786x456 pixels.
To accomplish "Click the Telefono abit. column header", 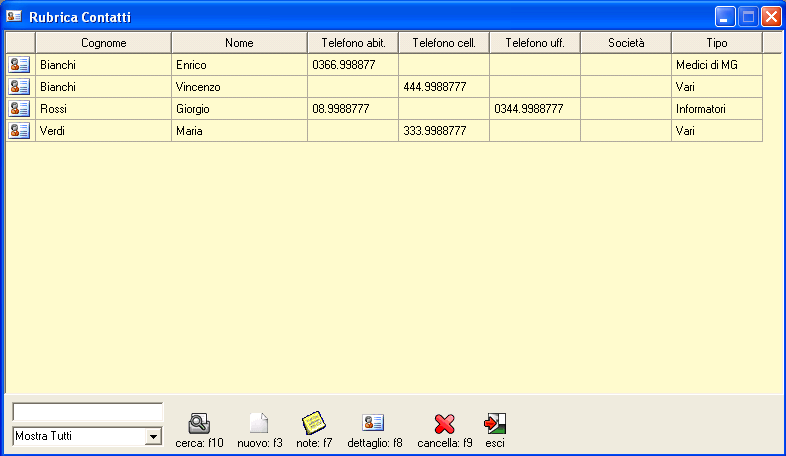I will pyautogui.click(x=353, y=43).
